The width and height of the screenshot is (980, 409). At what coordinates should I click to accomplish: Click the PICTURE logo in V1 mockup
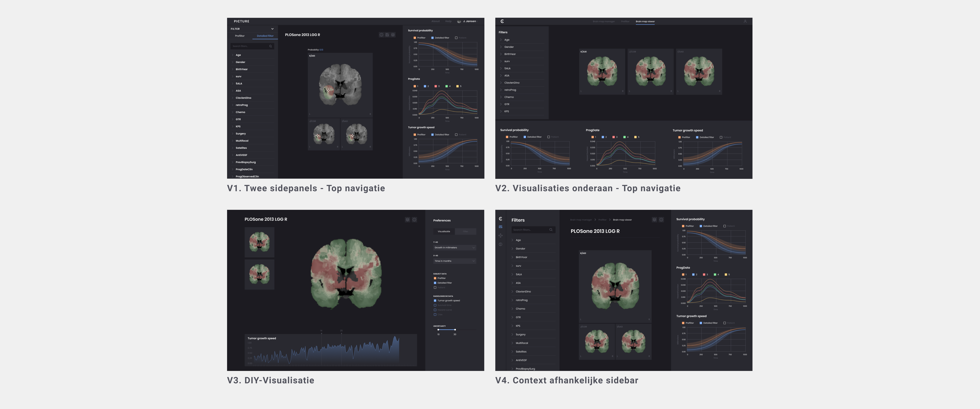242,21
